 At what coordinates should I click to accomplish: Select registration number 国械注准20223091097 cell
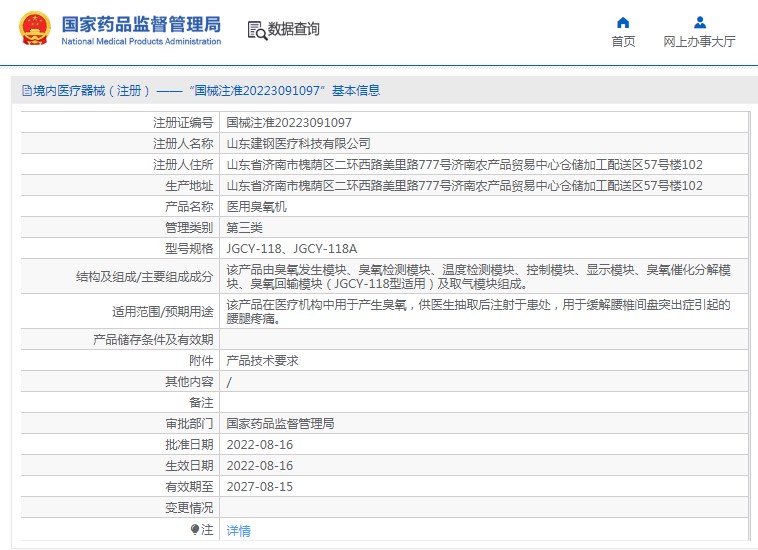pyautogui.click(x=289, y=123)
